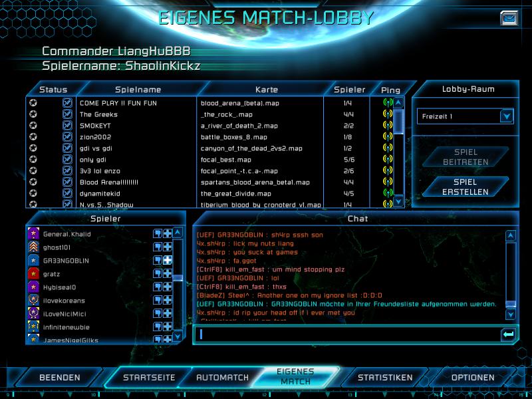532x399 pixels.
Task: Switch to the Automatch tab
Action: click(222, 378)
